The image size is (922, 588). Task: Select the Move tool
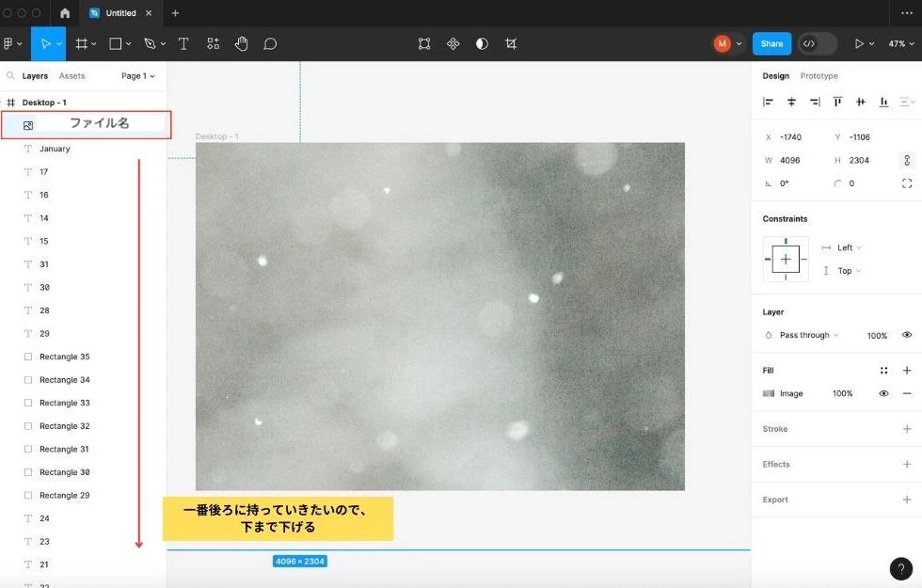(45, 43)
